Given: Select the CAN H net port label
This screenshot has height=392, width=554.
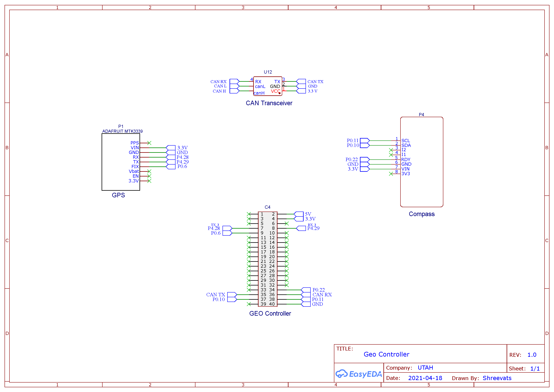Looking at the screenshot, I should [219, 91].
